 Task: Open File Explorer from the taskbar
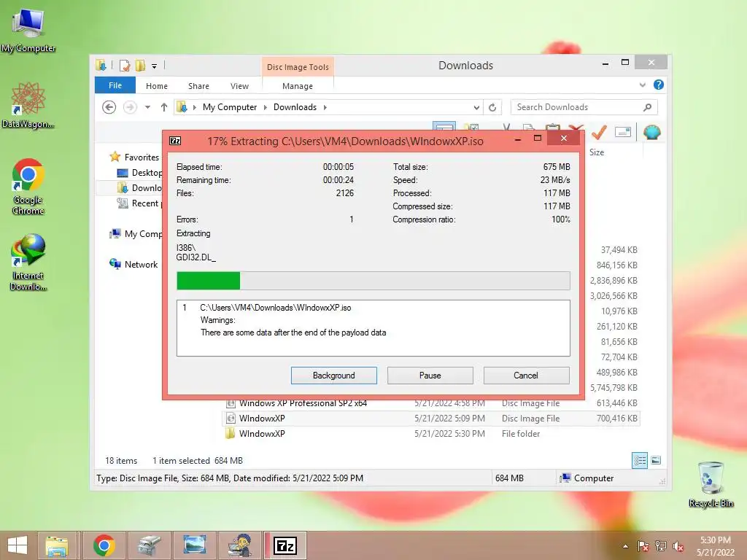click(x=57, y=545)
